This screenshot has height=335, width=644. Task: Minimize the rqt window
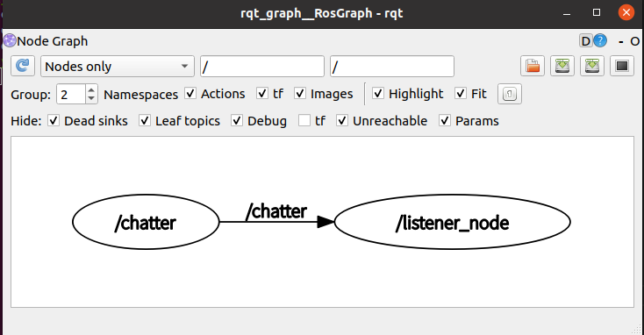click(567, 13)
